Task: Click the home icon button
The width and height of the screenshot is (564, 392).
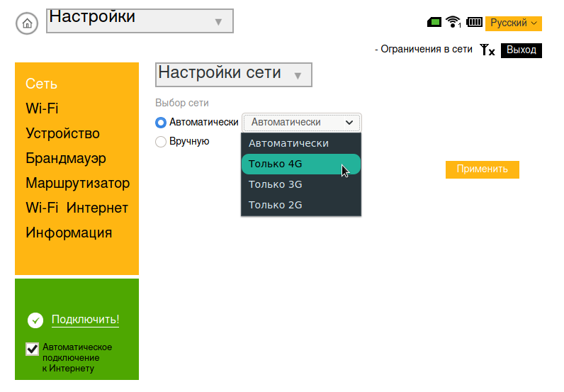Action: pos(27,23)
